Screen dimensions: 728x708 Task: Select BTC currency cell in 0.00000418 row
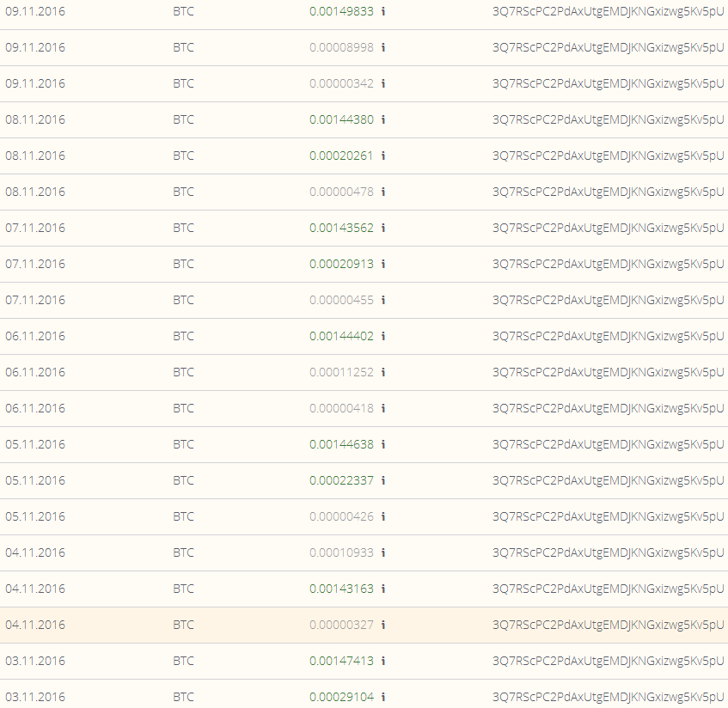183,408
